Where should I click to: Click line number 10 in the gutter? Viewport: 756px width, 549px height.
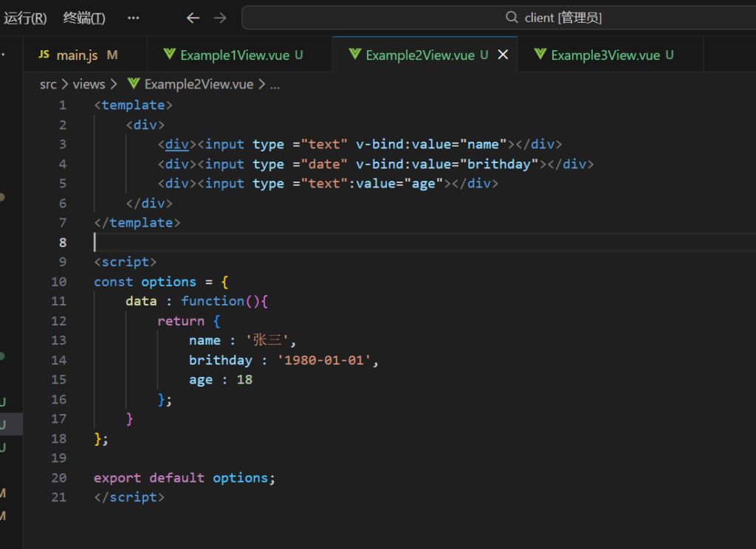coord(59,282)
